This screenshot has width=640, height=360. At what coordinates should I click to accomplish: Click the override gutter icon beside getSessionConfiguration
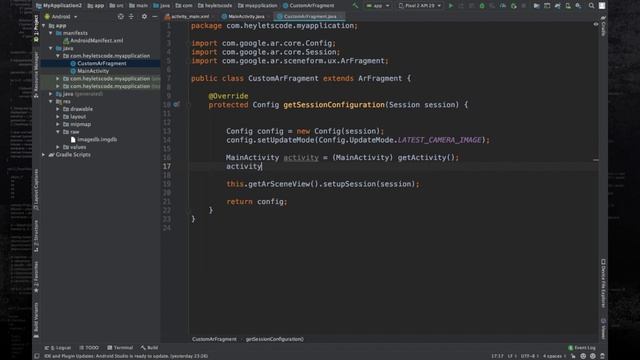pos(176,105)
